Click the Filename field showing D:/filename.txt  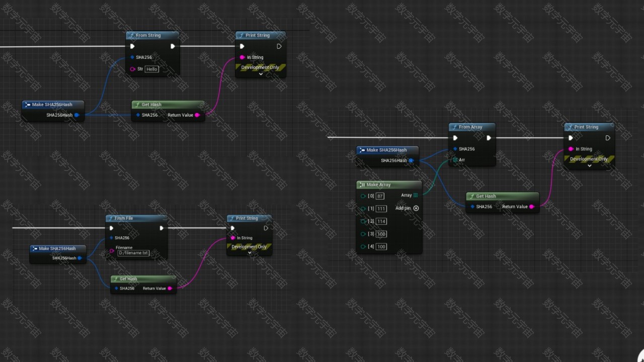(x=133, y=253)
